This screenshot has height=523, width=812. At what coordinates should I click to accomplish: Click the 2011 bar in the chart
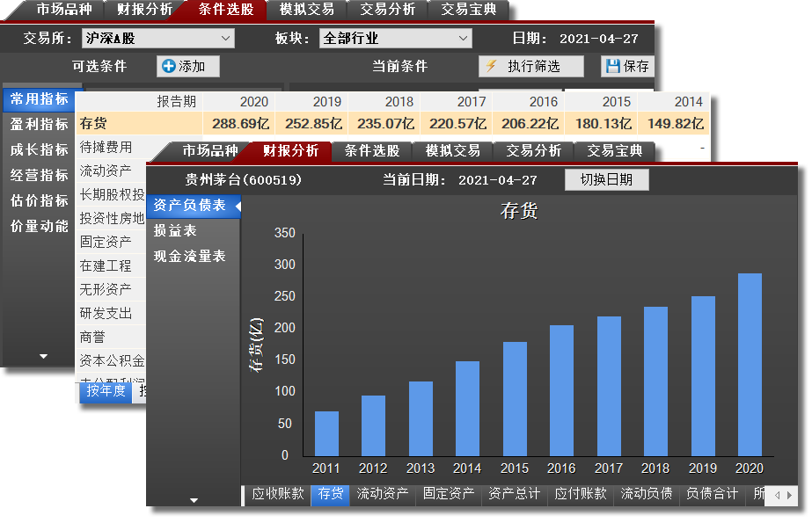click(326, 433)
